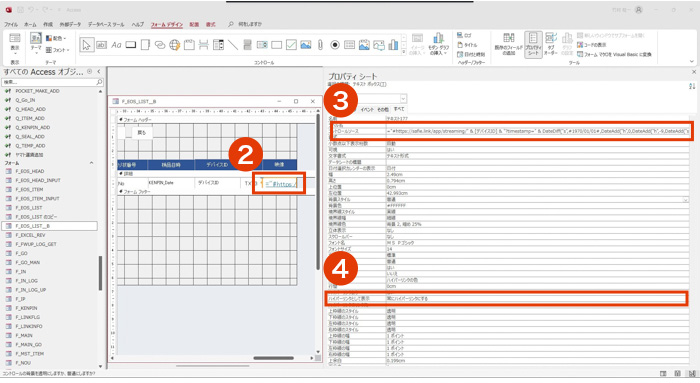700x383 pixels.
Task: Select F_MAIN_GO in the navigation pane
Action: [x=29, y=345]
